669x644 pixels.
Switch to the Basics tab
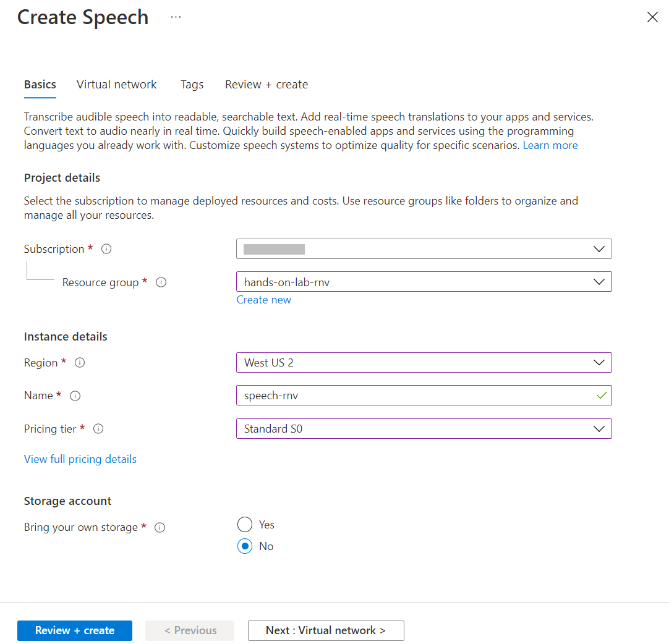pyautogui.click(x=40, y=85)
